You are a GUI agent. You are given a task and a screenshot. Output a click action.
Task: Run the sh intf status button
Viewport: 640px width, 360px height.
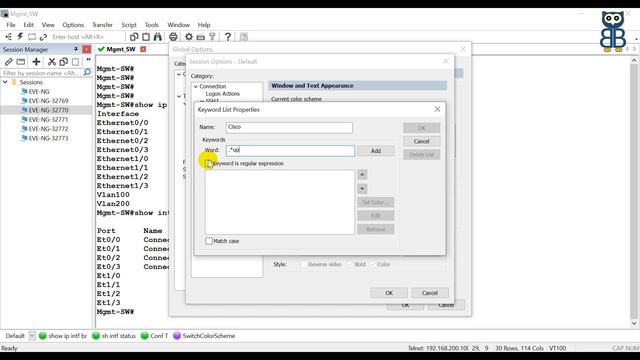114,336
